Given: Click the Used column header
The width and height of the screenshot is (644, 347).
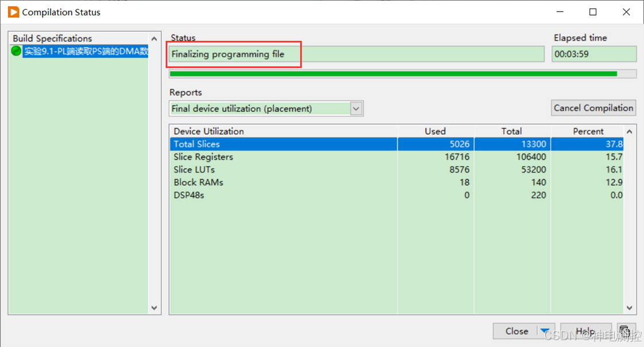Looking at the screenshot, I should click(435, 131).
